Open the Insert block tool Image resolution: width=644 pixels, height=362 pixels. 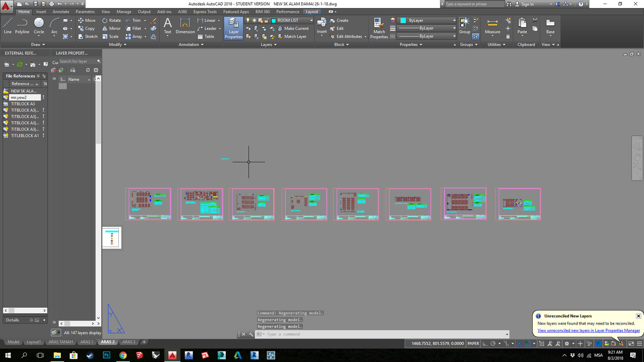coord(322,26)
